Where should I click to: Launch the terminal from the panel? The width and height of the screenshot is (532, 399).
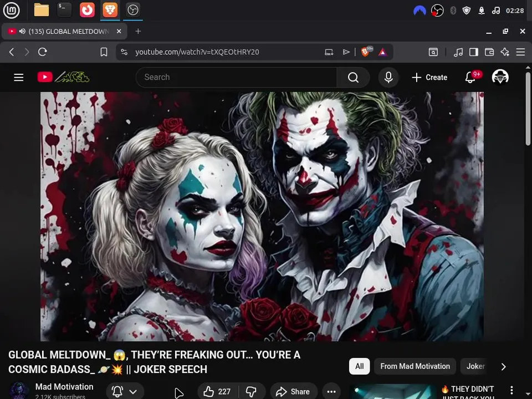pyautogui.click(x=64, y=10)
